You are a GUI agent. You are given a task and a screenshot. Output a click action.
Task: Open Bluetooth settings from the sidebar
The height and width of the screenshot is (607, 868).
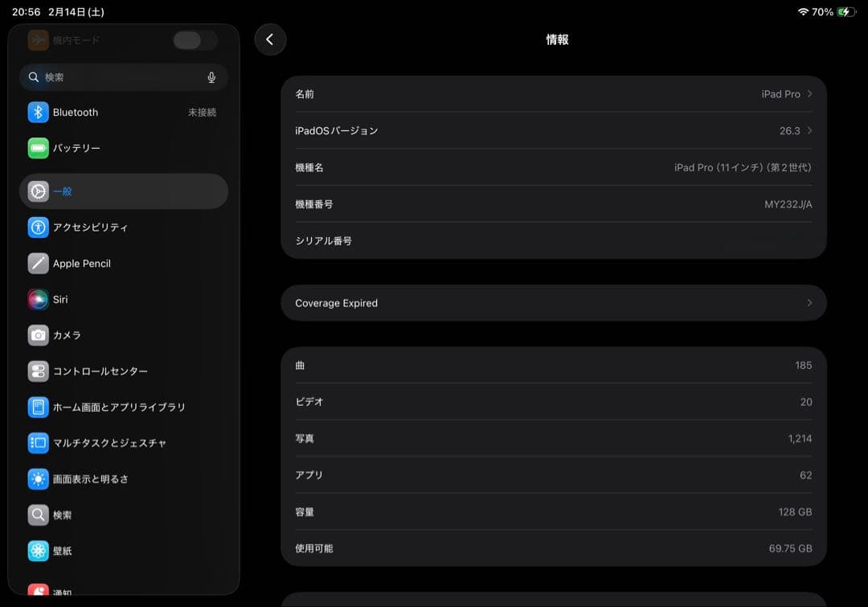pyautogui.click(x=75, y=112)
